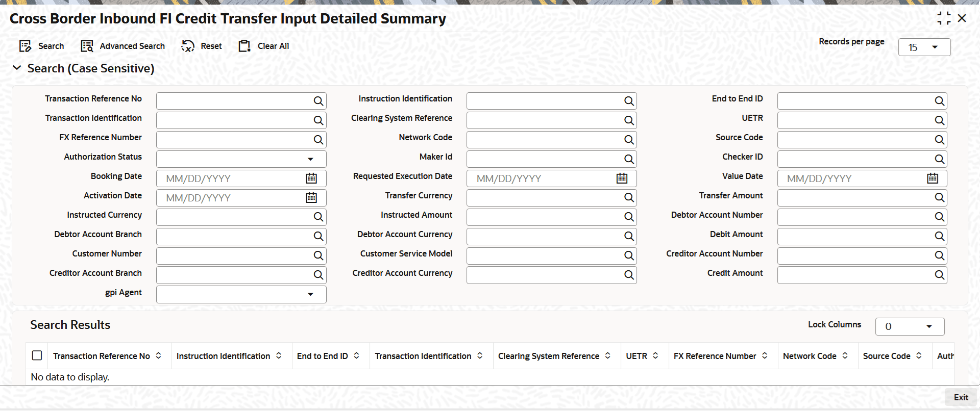Open Lock Columns dropdown
980x411 pixels.
[x=910, y=326]
